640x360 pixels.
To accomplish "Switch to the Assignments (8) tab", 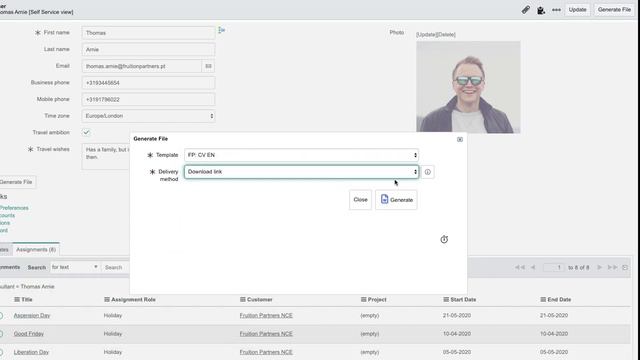I will pyautogui.click(x=36, y=249).
